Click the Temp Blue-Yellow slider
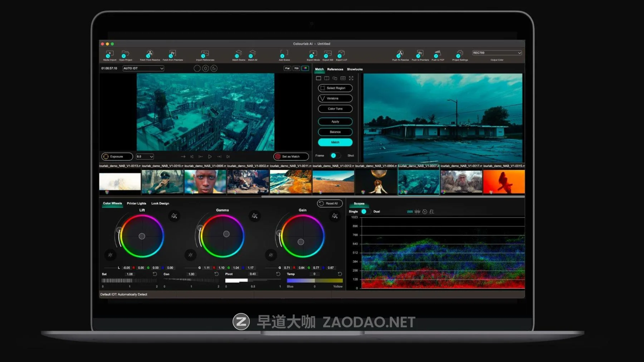Screen dimensions: 644x362 [314, 281]
